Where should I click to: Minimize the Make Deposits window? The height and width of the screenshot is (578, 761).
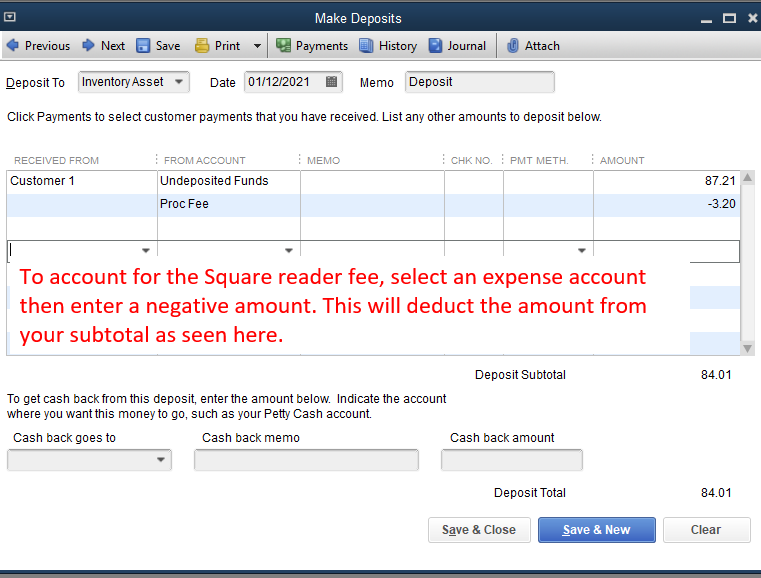click(x=707, y=19)
